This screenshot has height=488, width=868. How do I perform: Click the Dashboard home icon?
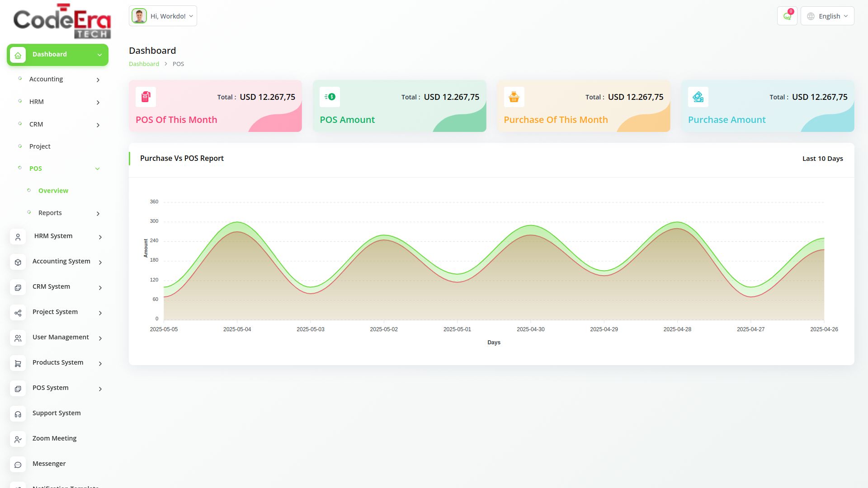pos(18,55)
